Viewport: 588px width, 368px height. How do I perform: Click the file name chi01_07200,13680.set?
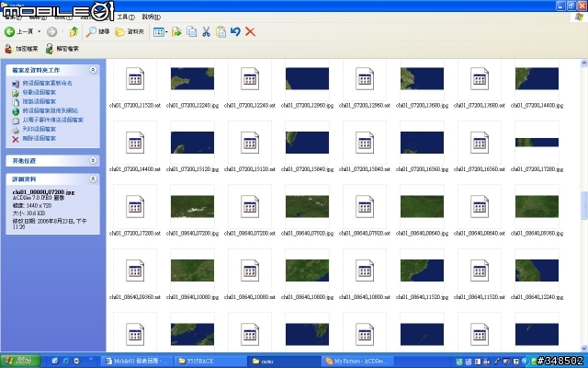point(480,106)
